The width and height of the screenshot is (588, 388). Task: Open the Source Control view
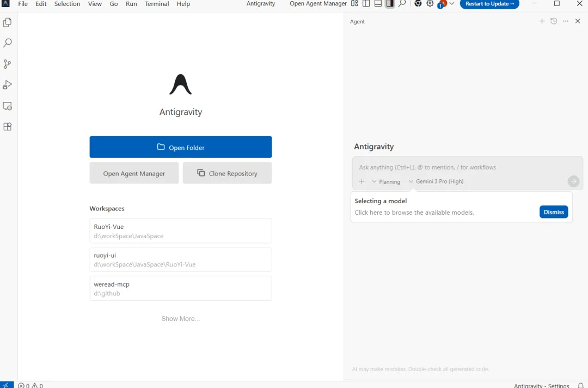(8, 64)
